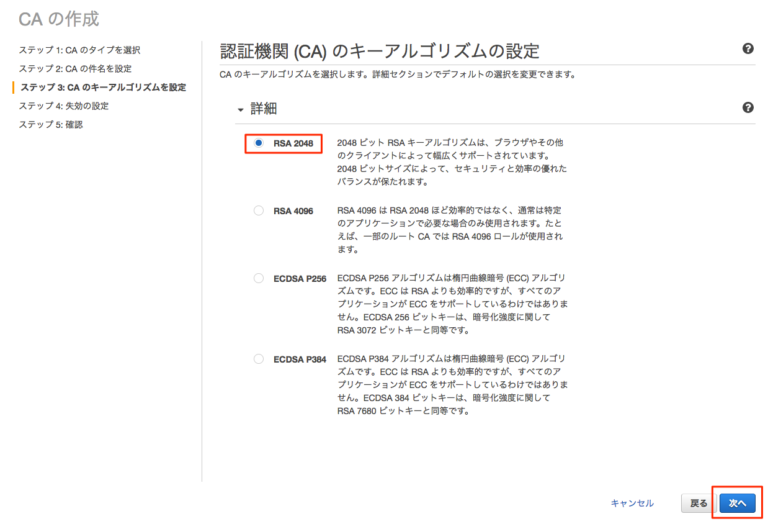Viewport: 768px width, 524px height.
Task: Select the RSA 2048 radio button
Action: [259, 144]
